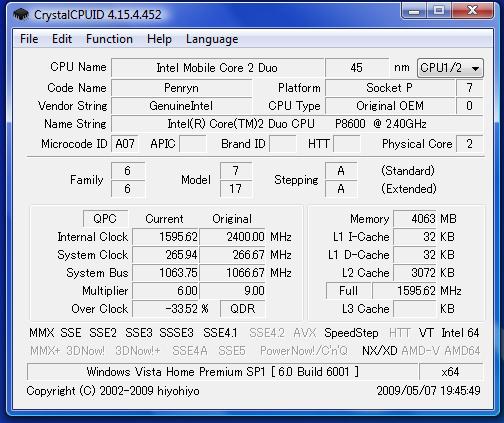Click the Name String field with P8600
This screenshot has height=423, width=504.
click(x=297, y=124)
